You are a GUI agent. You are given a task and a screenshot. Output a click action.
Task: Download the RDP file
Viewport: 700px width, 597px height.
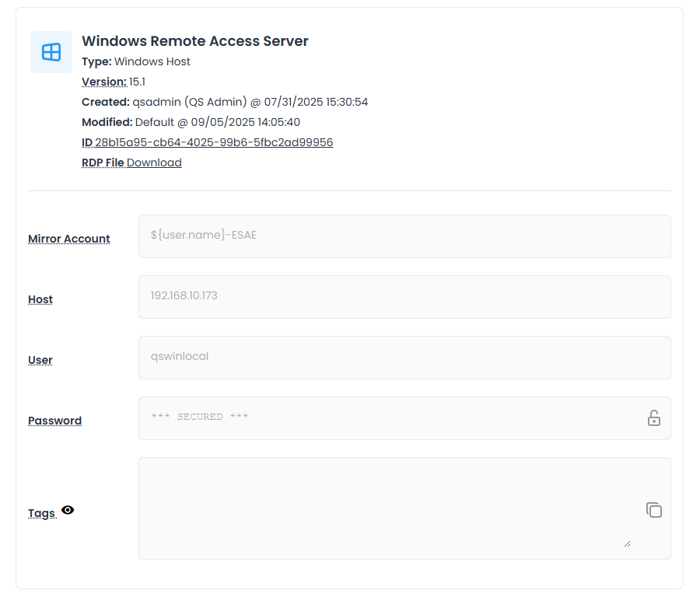coord(154,162)
